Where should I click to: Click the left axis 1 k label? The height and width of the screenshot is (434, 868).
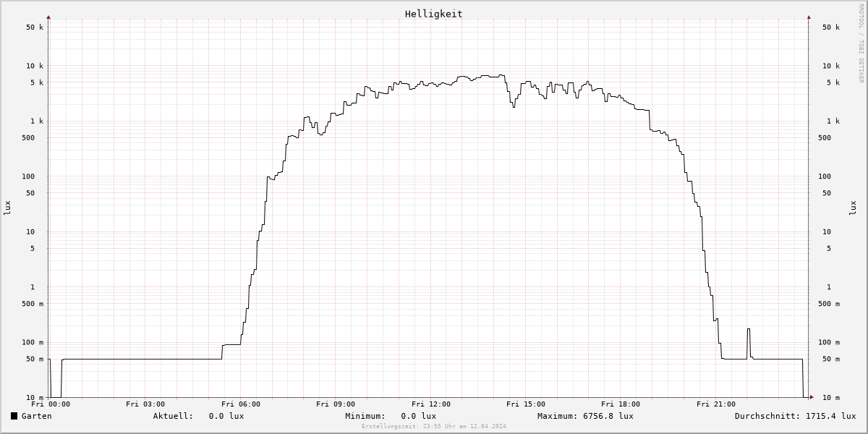[x=37, y=122]
